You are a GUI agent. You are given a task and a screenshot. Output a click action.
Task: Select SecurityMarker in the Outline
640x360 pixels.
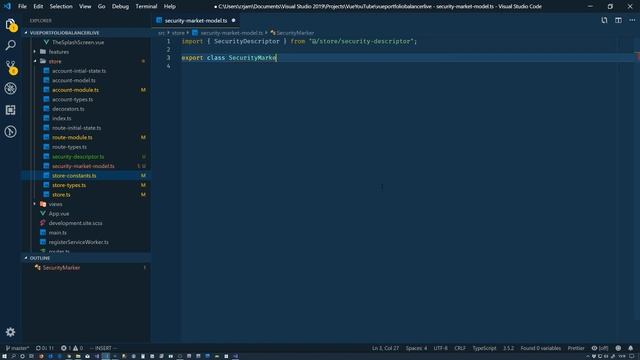[x=61, y=268]
